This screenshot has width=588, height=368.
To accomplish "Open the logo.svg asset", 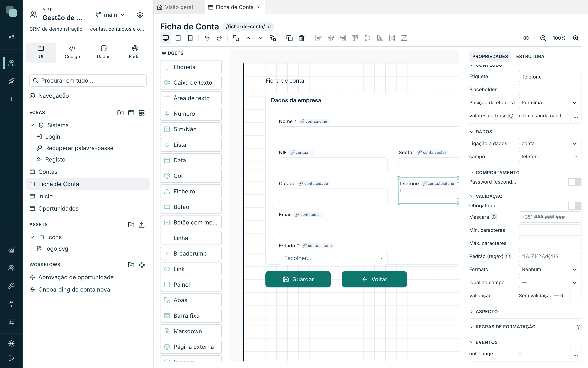I will [x=57, y=249].
